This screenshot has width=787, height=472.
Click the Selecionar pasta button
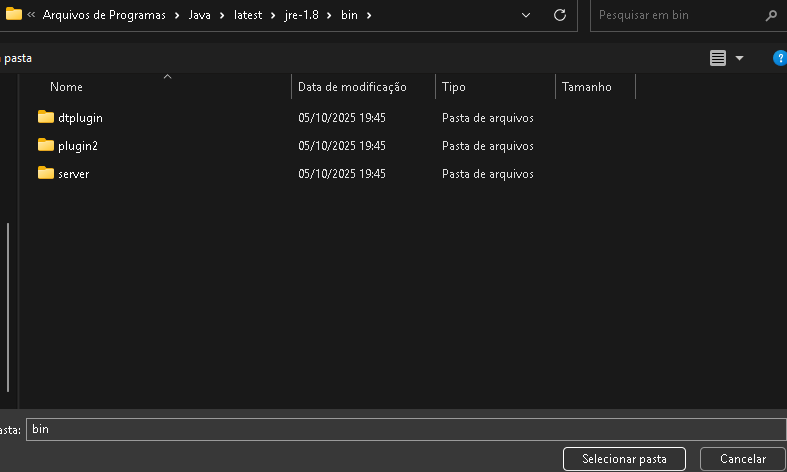coord(624,459)
